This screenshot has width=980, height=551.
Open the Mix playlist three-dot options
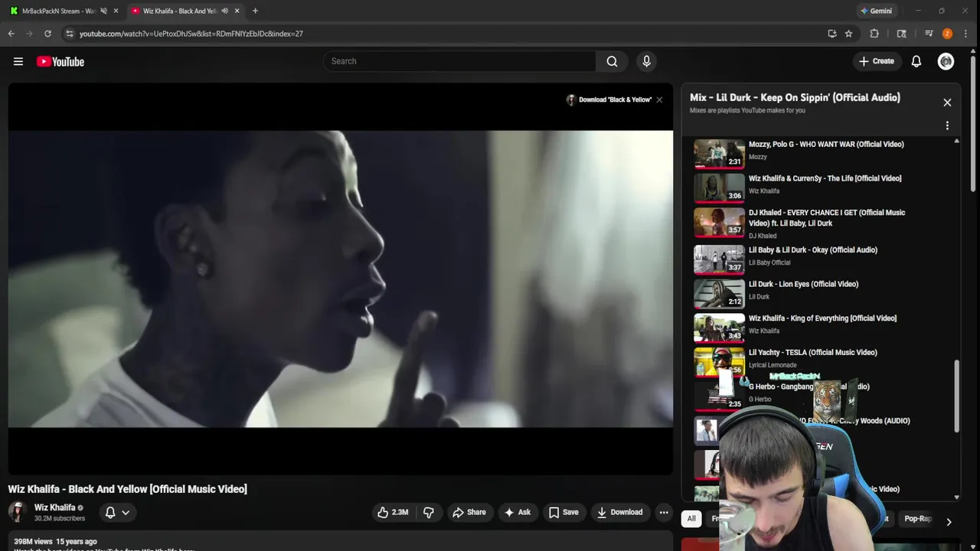coord(947,126)
